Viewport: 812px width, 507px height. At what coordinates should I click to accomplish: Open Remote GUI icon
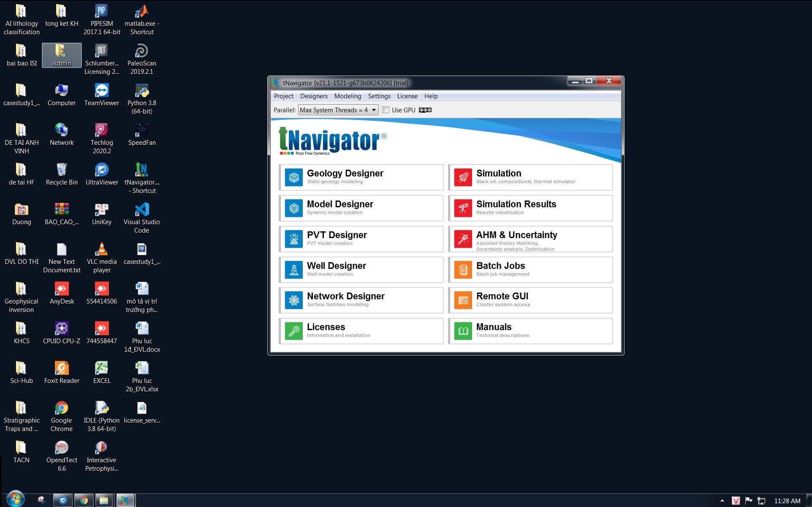(x=463, y=300)
